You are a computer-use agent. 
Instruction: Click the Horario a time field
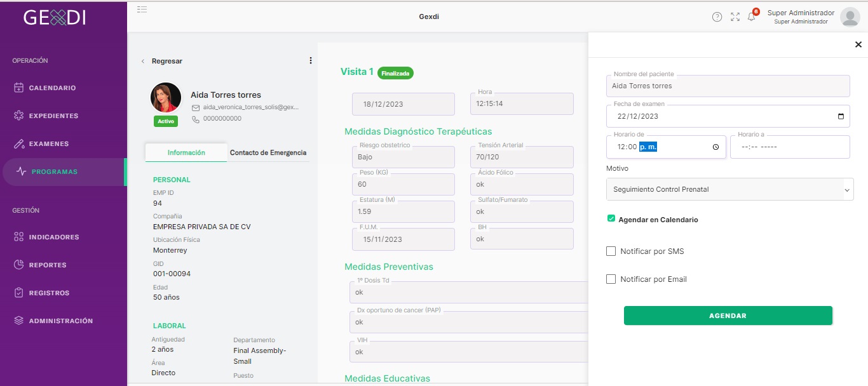click(790, 147)
